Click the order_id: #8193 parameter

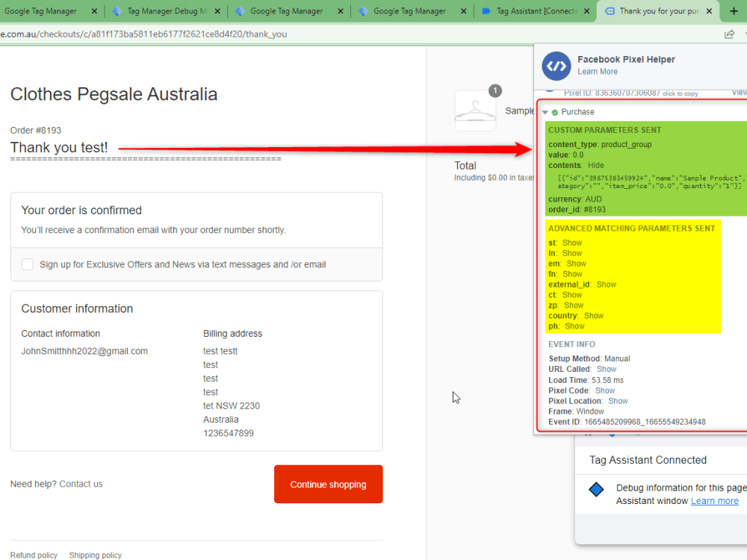[x=577, y=210]
